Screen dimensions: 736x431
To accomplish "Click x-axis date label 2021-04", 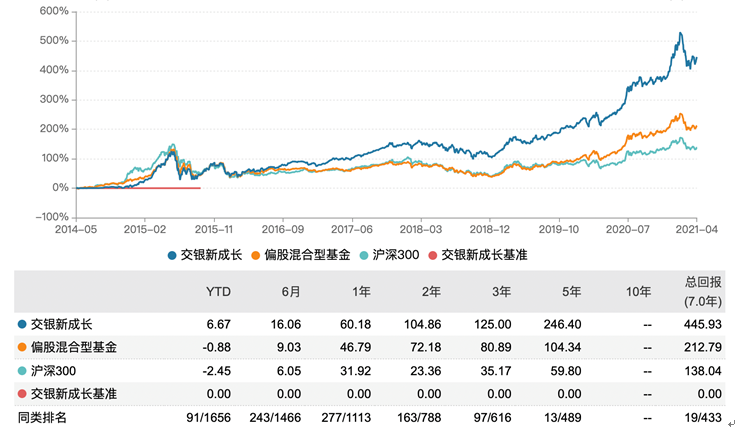I will 697,229.
